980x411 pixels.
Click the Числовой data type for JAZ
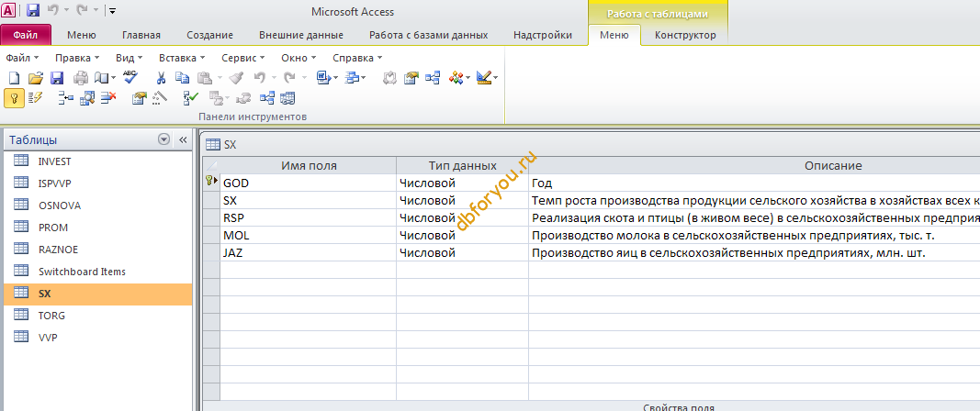tap(463, 253)
